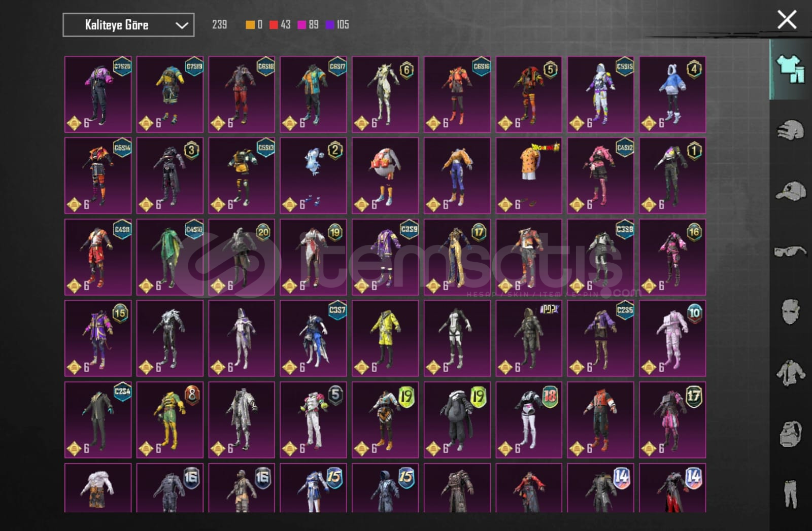Image resolution: width=812 pixels, height=531 pixels.
Task: Select the black suit tagged C2S4
Action: point(98,420)
